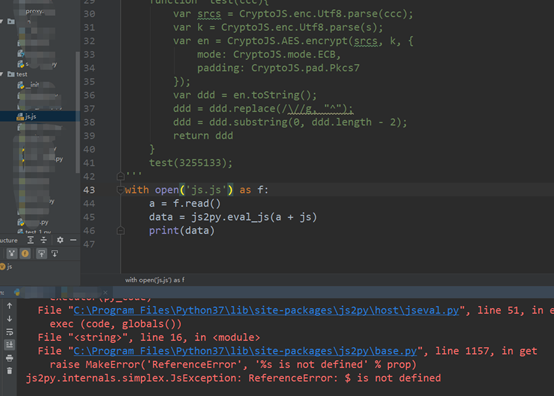Collapse the with-block fold marker on line 43
The width and height of the screenshot is (554, 396).
120,190
